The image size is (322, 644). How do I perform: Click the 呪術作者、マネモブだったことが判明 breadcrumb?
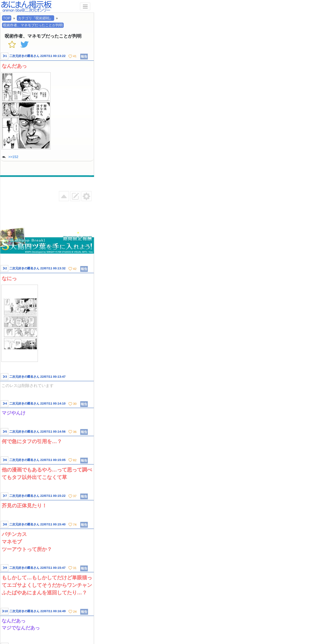pyautogui.click(x=33, y=25)
